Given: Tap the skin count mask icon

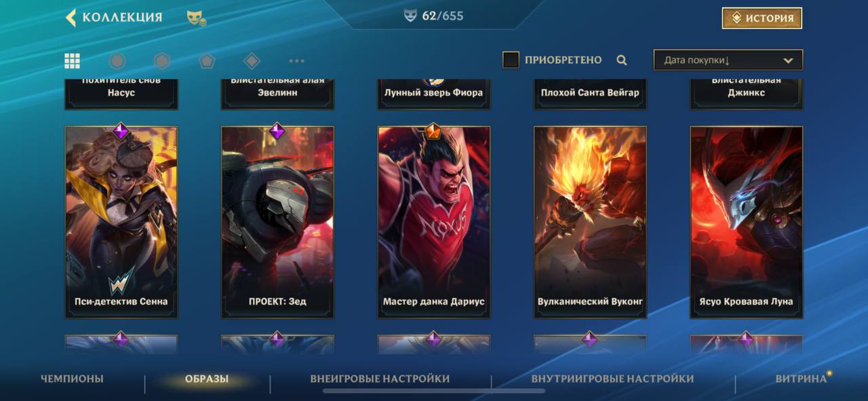Looking at the screenshot, I should (410, 16).
